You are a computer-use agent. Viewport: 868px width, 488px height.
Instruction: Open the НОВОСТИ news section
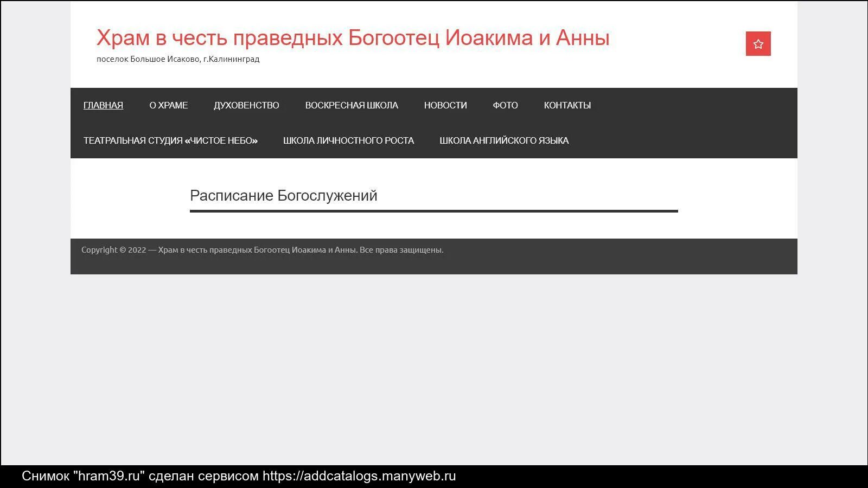pyautogui.click(x=445, y=105)
